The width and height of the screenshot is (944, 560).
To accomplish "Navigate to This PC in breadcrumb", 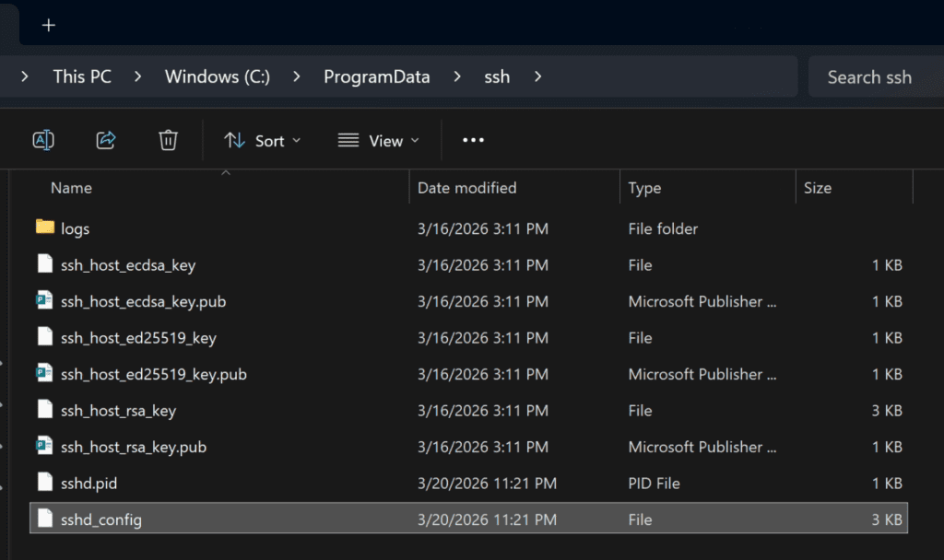I will coord(82,76).
